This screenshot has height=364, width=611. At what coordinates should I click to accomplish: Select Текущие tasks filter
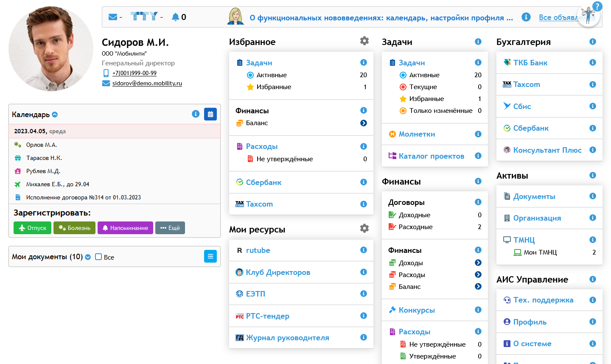click(x=423, y=87)
